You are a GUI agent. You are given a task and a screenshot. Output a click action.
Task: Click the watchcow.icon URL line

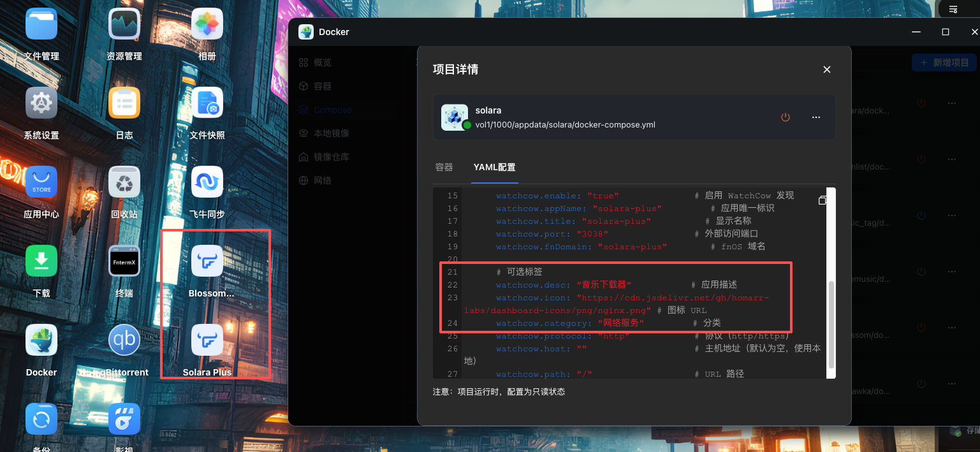616,304
